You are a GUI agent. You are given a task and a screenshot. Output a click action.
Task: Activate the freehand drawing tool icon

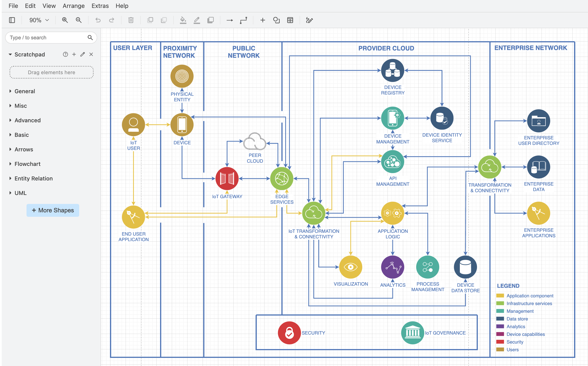309,20
